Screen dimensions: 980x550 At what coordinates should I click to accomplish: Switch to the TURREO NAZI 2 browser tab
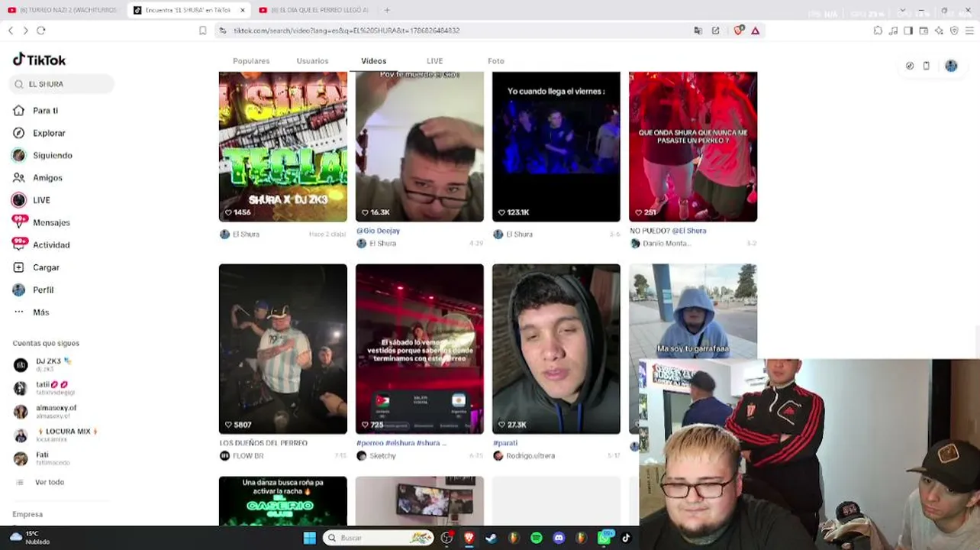pos(63,10)
